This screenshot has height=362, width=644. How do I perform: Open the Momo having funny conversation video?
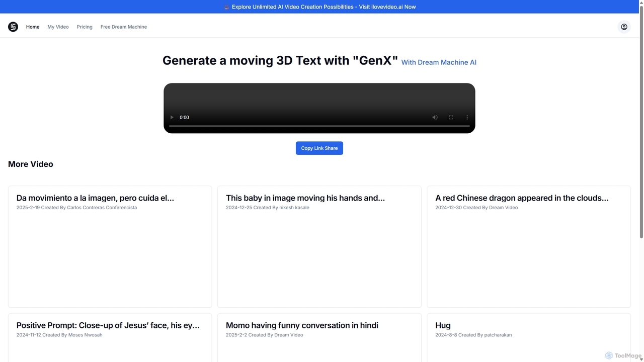click(x=319, y=337)
